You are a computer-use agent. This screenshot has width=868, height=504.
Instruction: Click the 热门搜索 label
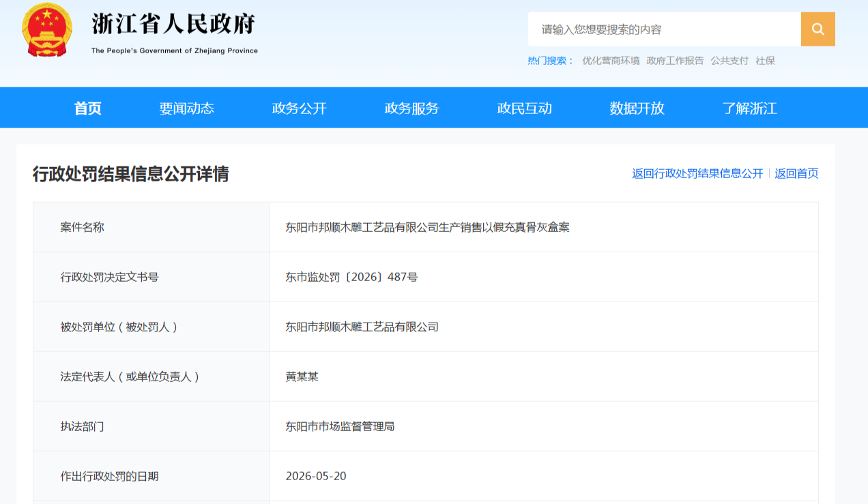551,61
